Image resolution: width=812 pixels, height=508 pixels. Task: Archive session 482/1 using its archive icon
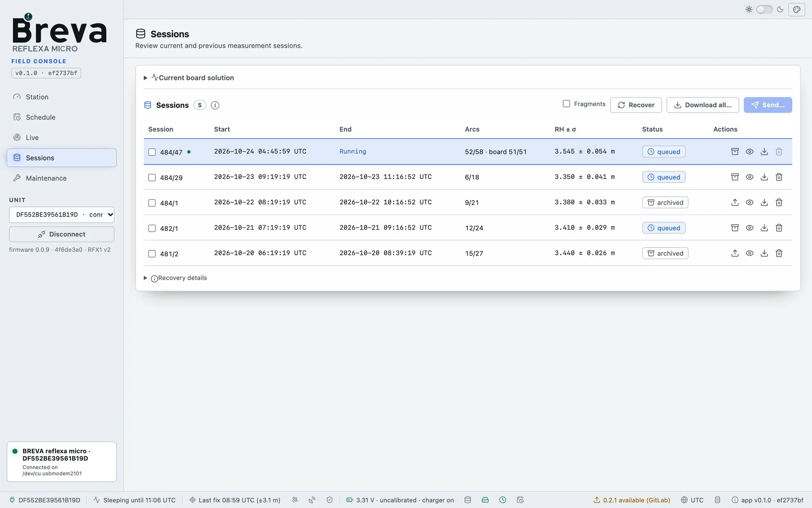pyautogui.click(x=735, y=228)
